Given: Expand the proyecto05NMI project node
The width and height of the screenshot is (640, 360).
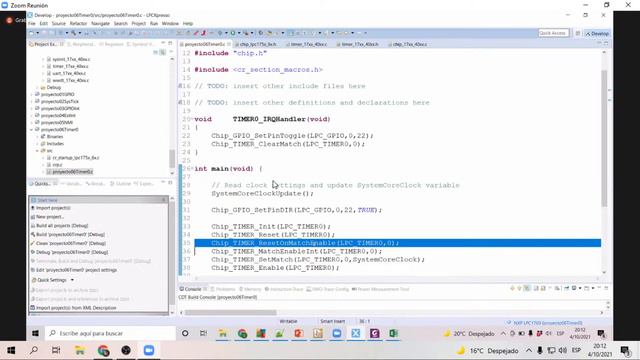Looking at the screenshot, I should click(32, 122).
